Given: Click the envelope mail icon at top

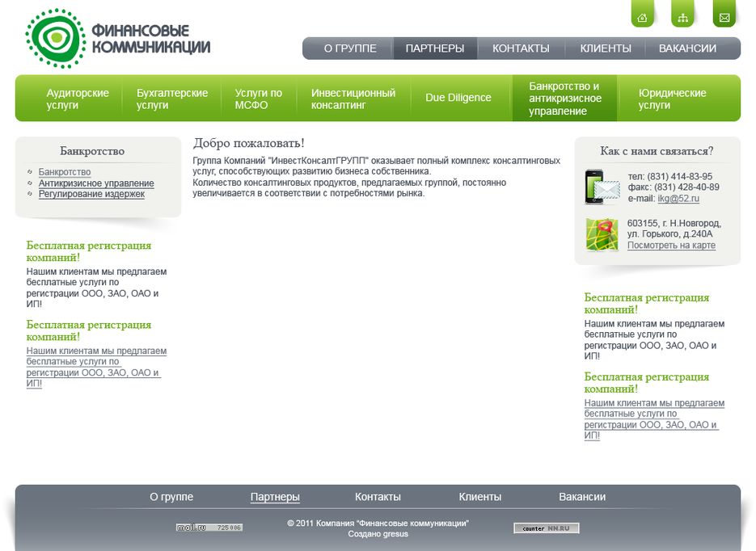Looking at the screenshot, I should pyautogui.click(x=724, y=17).
